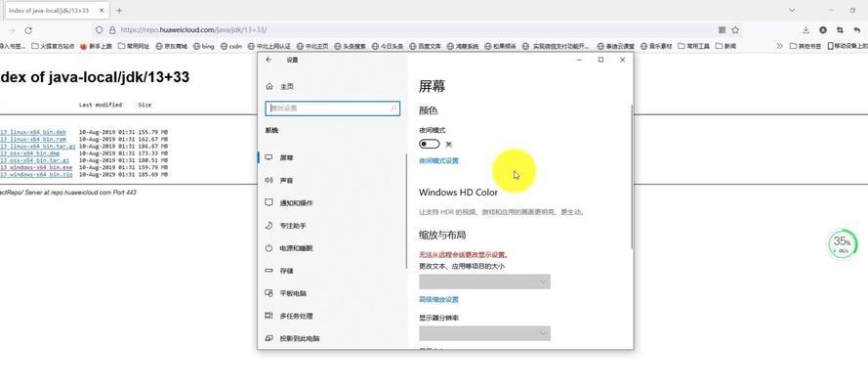
Task: Open the 鸿蒙系统 bookmark
Action: (x=463, y=46)
